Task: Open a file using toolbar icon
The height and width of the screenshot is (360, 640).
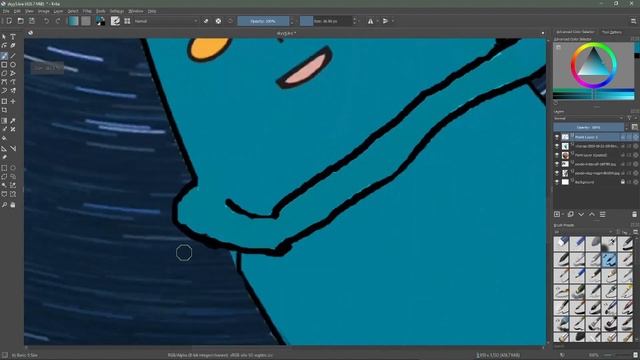Action: pos(20,21)
